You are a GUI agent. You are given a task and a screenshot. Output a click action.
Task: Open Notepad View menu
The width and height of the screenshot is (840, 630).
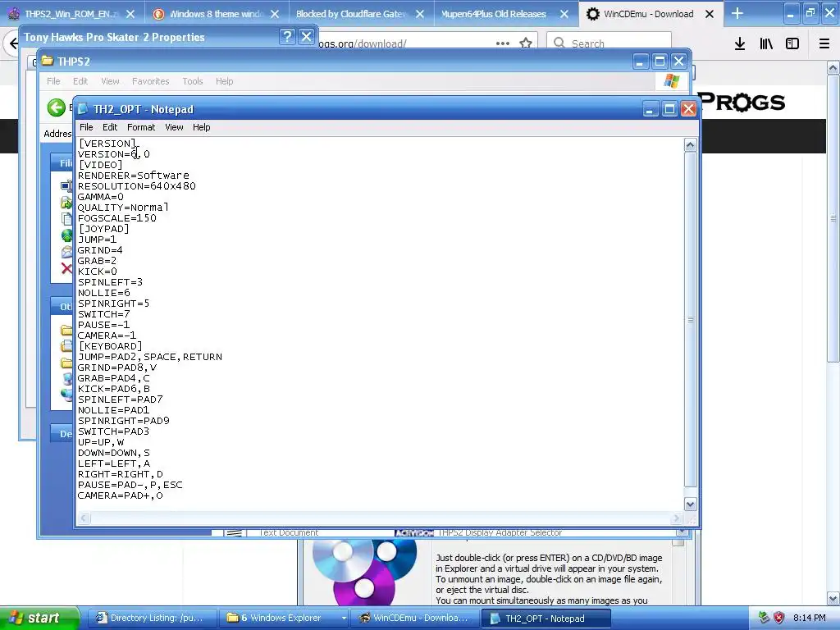pos(174,127)
